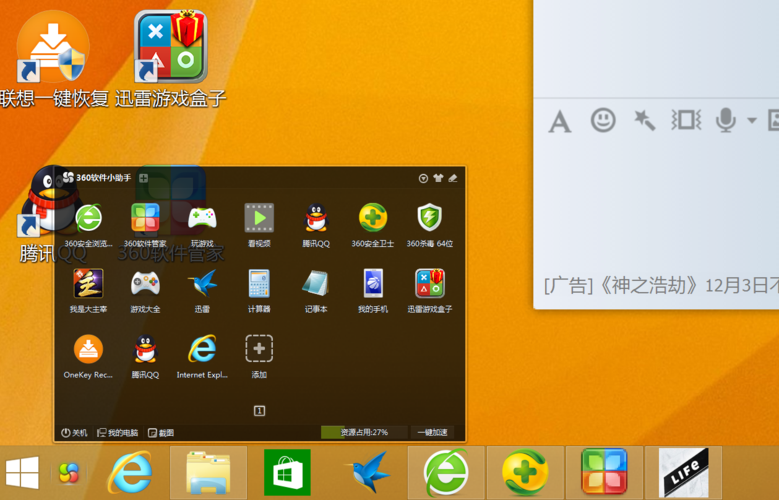Click 关机 shutdown button in the panel footer
This screenshot has height=500, width=779.
click(x=74, y=433)
